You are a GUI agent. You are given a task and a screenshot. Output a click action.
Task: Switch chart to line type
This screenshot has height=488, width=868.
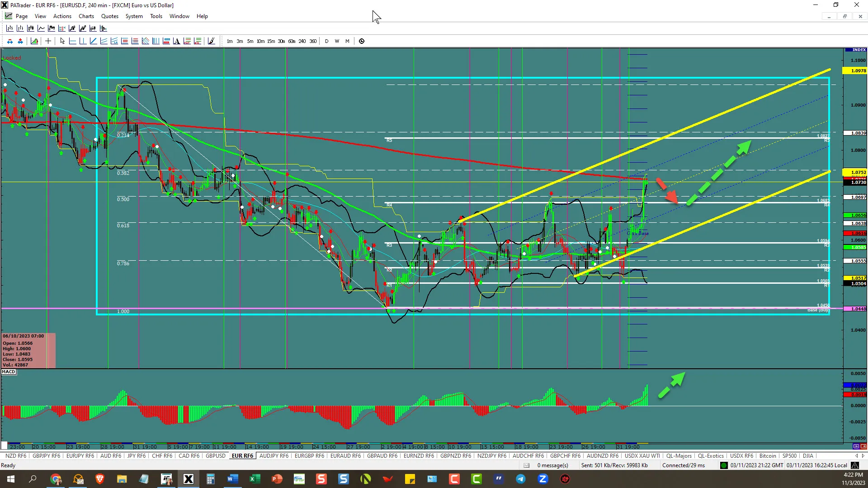41,28
